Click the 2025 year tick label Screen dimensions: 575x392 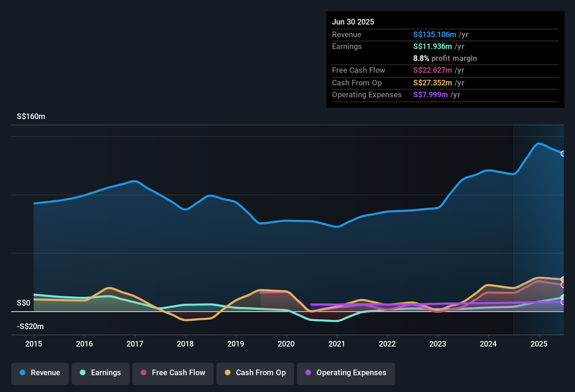click(x=539, y=344)
